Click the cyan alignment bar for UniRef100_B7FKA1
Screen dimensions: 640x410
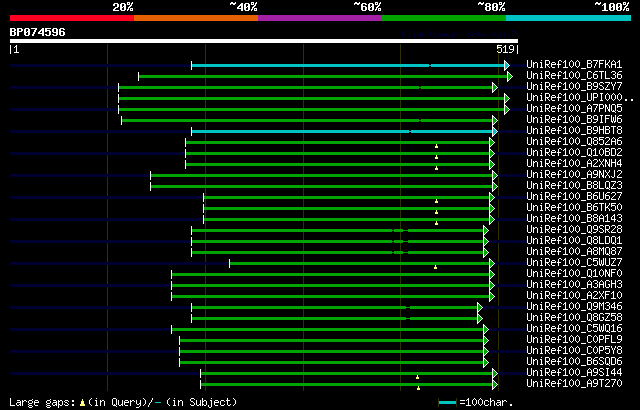pyautogui.click(x=348, y=65)
